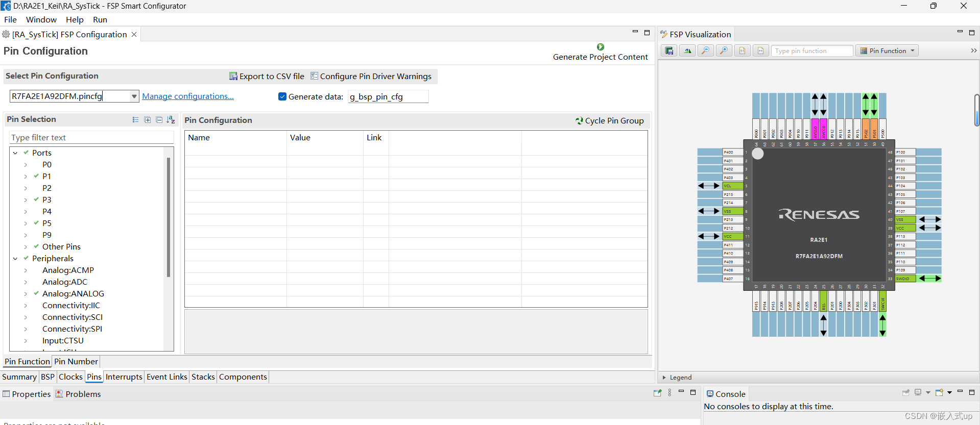Zoom out in FSP Visualization
The width and height of the screenshot is (980, 425).
coord(706,51)
